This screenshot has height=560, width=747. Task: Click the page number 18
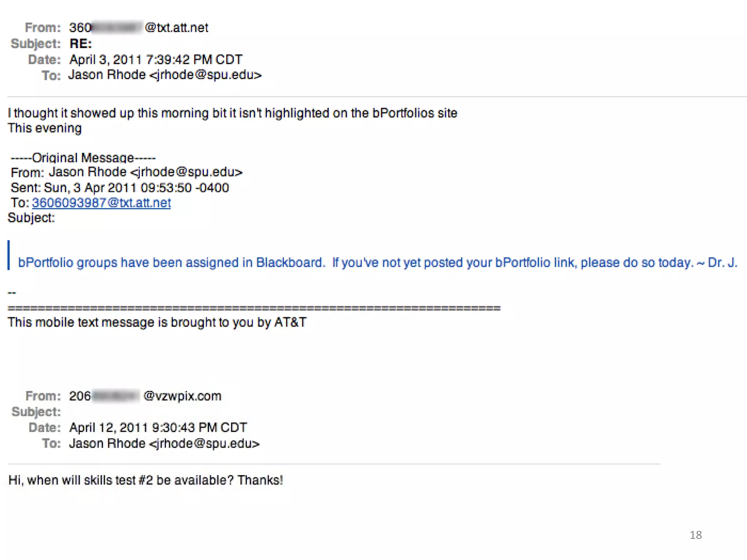click(696, 535)
